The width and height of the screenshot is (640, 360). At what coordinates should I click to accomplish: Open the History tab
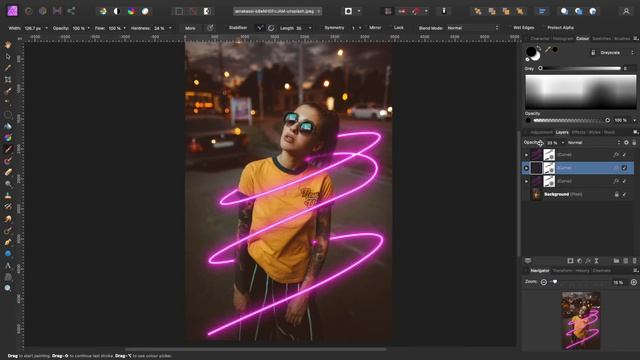coord(582,271)
